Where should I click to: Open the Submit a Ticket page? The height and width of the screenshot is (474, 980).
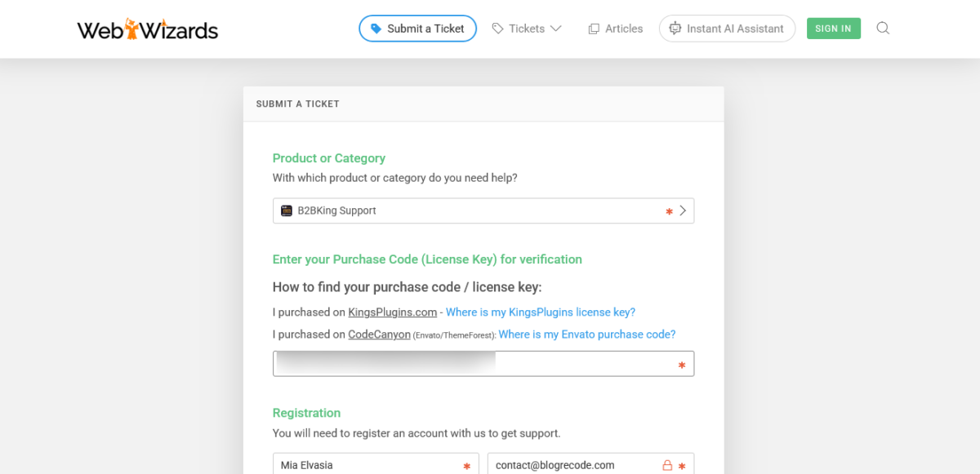tap(417, 29)
